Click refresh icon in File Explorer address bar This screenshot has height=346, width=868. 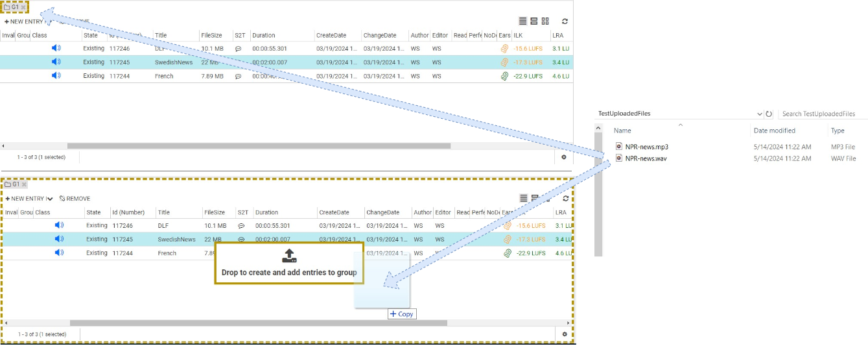coord(769,114)
